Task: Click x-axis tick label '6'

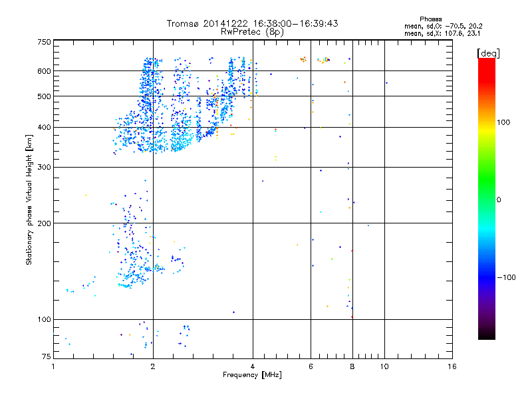Action: [311, 366]
